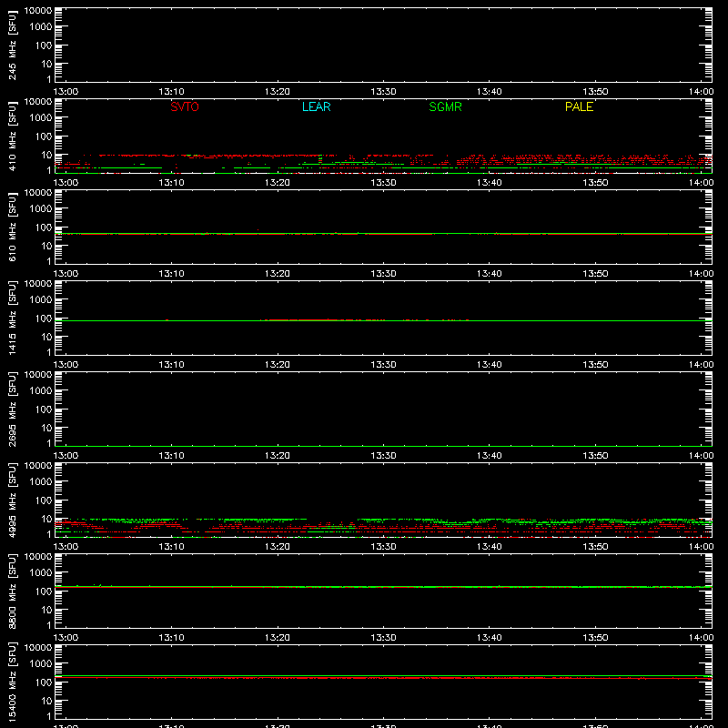Click the 13:20 tick under the 8800 MHz panel
This screenshot has height=728, width=728.
(x=278, y=638)
